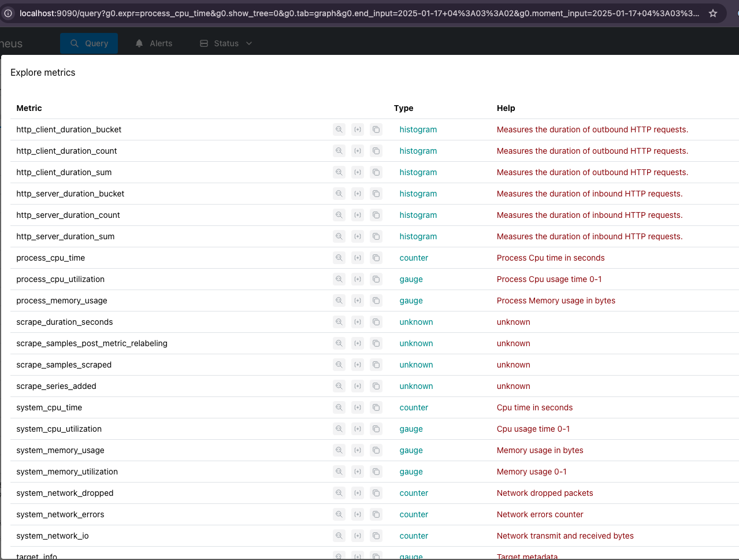Screen dimensions: 739x560
Task: Insert system_cpu_time into the expression
Action: (x=358, y=407)
